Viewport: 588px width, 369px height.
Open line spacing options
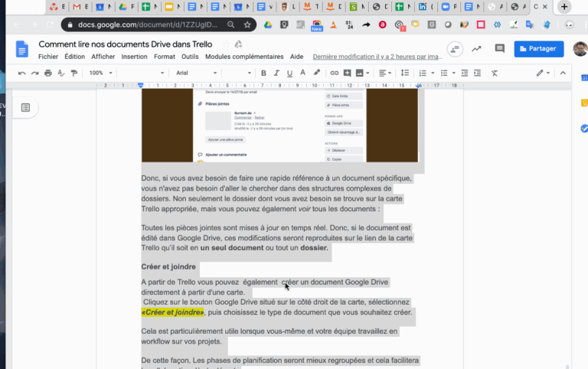(x=405, y=73)
